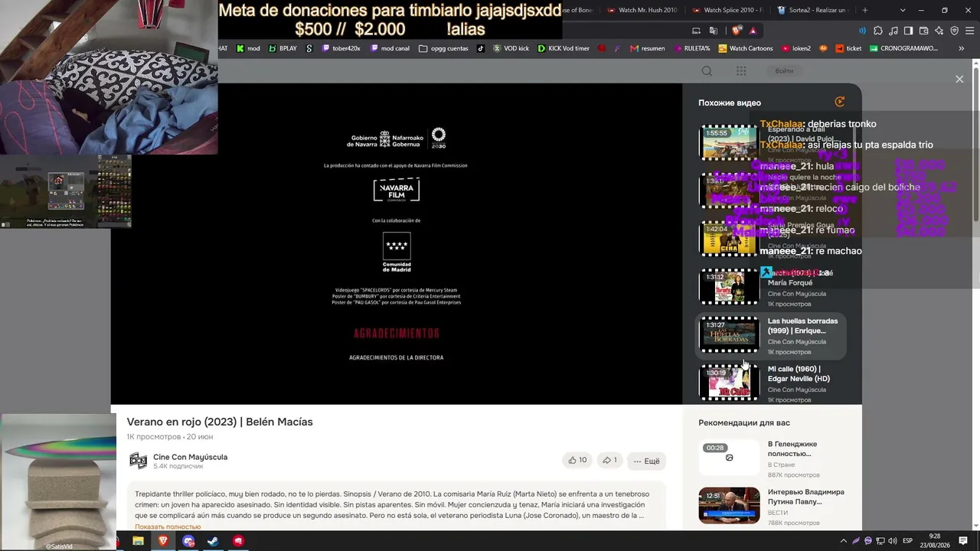Open the mod canal bookmark

click(x=390, y=48)
